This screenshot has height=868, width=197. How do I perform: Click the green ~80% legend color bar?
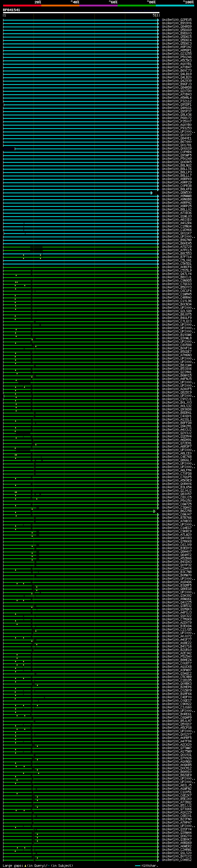pos(137,6)
